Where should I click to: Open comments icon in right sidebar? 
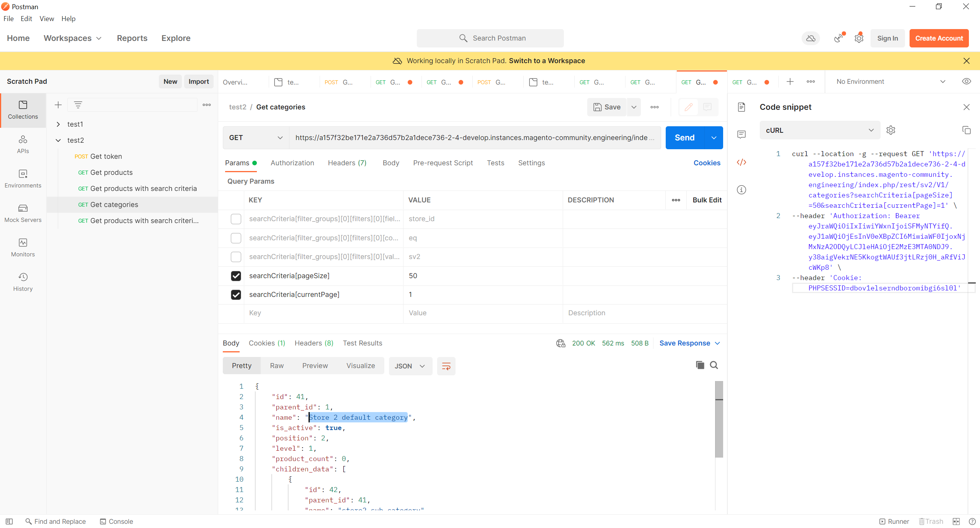742,134
